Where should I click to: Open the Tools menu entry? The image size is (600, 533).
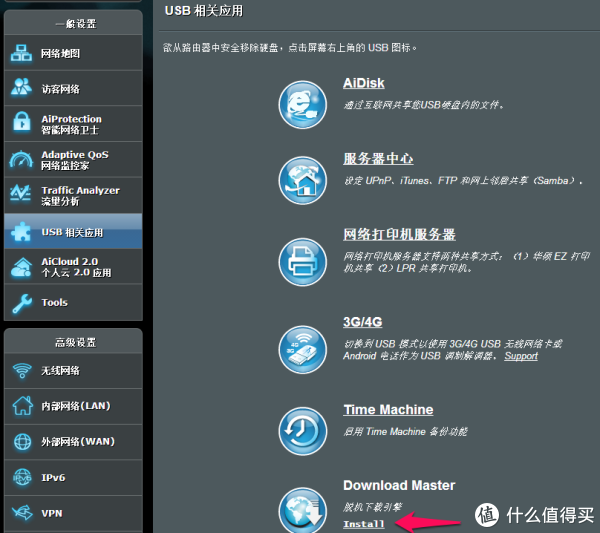click(x=73, y=302)
